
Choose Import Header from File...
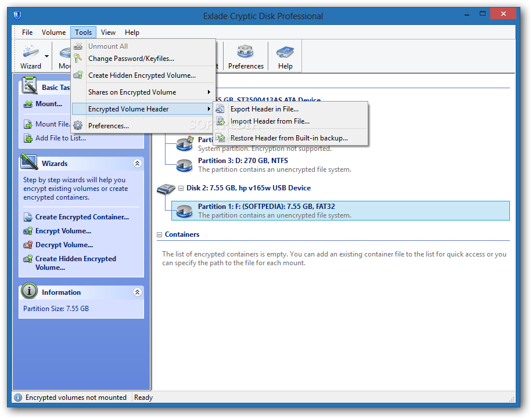coord(291,121)
